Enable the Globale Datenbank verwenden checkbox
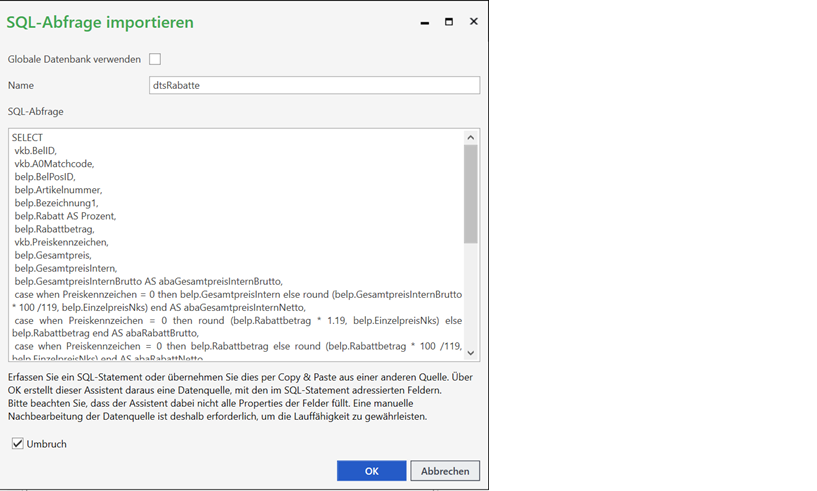This screenshot has height=491, width=817. 155,59
